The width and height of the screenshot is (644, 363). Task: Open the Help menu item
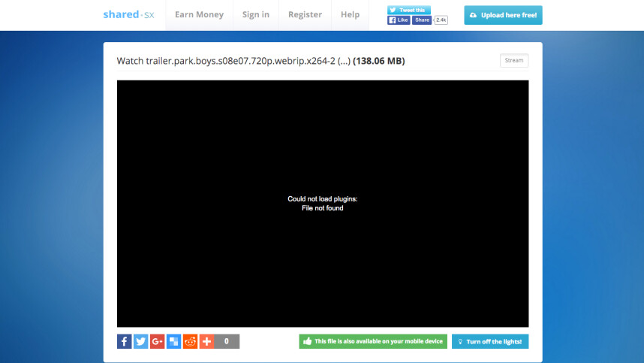click(350, 15)
